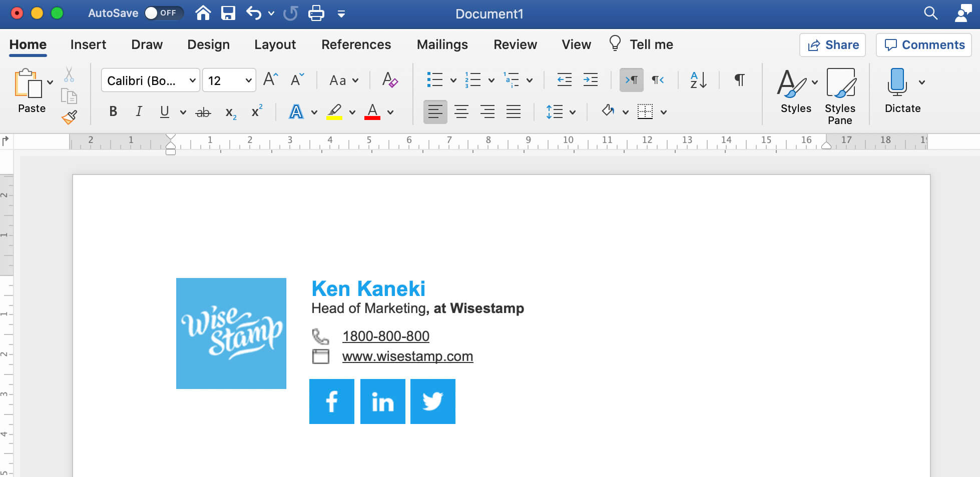Justify the paragraph alignment

coord(514,111)
